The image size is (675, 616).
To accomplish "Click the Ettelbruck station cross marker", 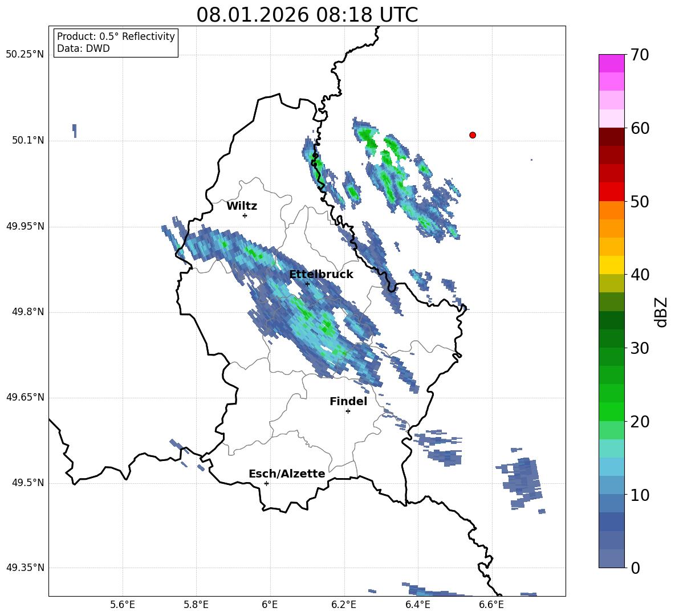I will [307, 284].
